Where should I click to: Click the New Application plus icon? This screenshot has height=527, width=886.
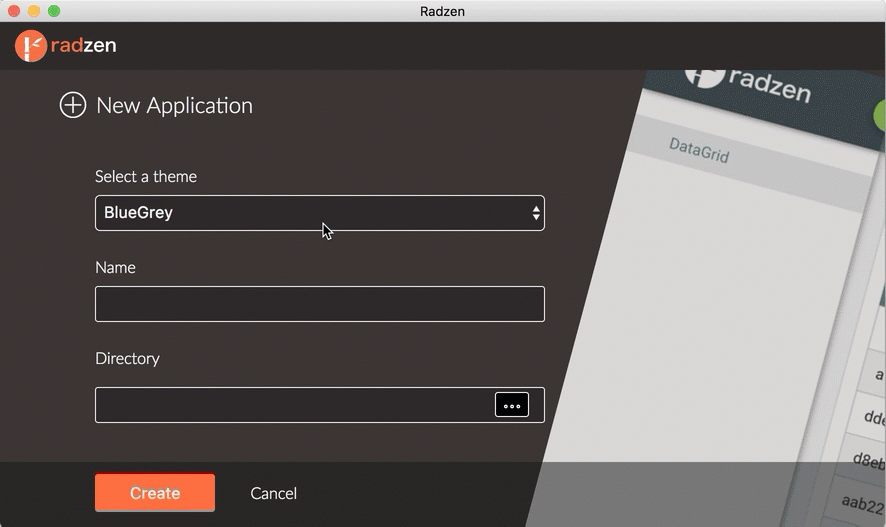point(73,105)
